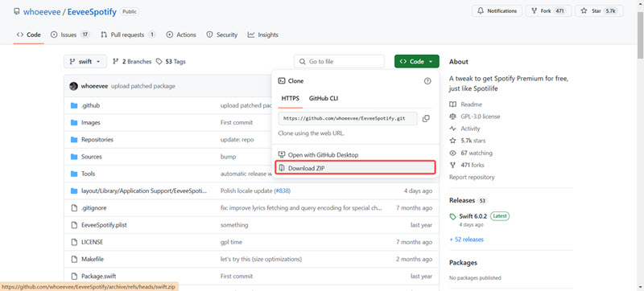This screenshot has height=291, width=644.
Task: Open the Releases heading link
Action: [462, 200]
